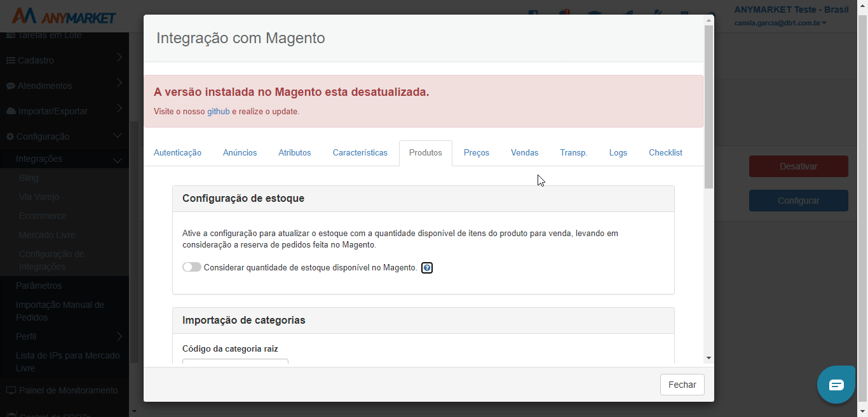Switch to the Preços tab

[477, 153]
